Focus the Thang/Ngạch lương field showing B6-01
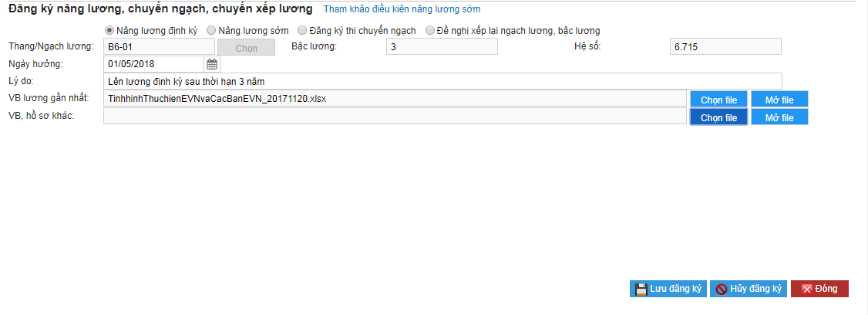Image resolution: width=868 pixels, height=315 pixels. point(159,46)
